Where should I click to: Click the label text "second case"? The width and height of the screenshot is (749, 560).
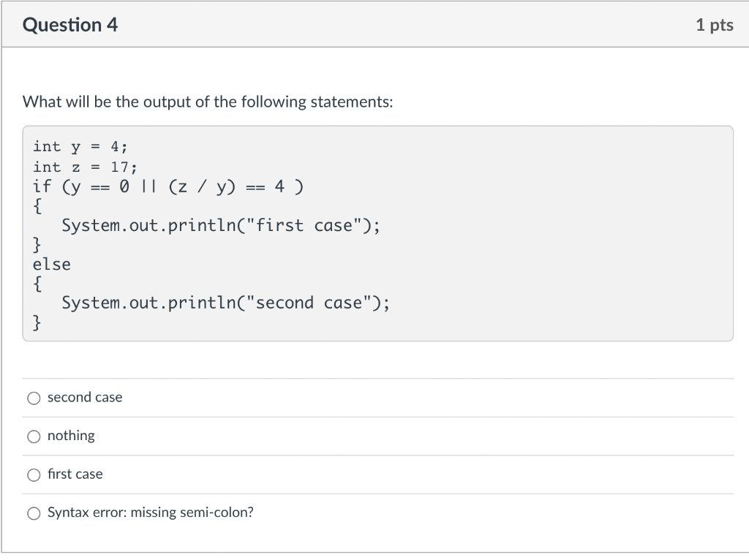pos(84,397)
